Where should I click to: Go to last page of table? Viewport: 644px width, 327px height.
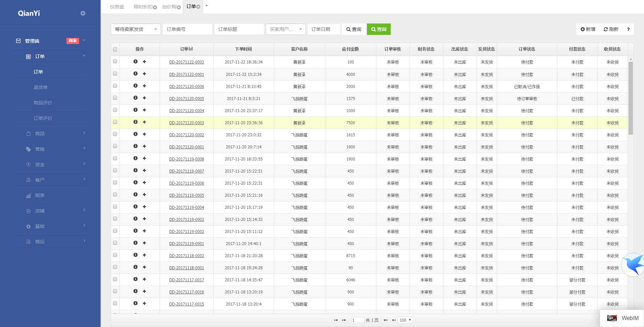tap(394, 320)
